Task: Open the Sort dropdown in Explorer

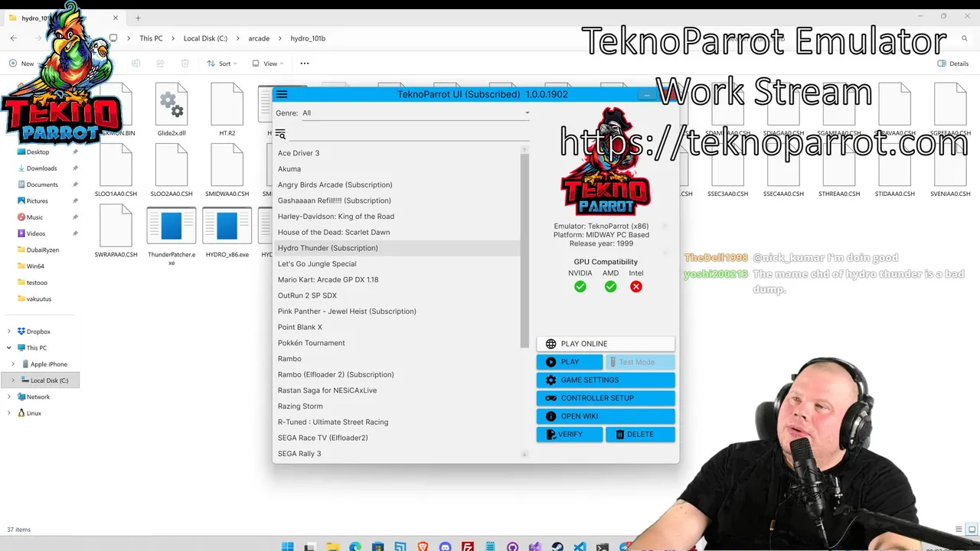Action: pos(222,64)
